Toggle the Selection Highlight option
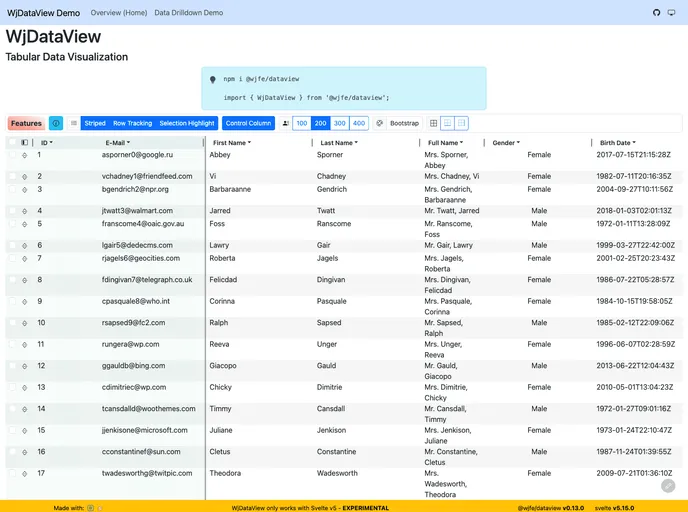688x512 pixels. pos(187,123)
